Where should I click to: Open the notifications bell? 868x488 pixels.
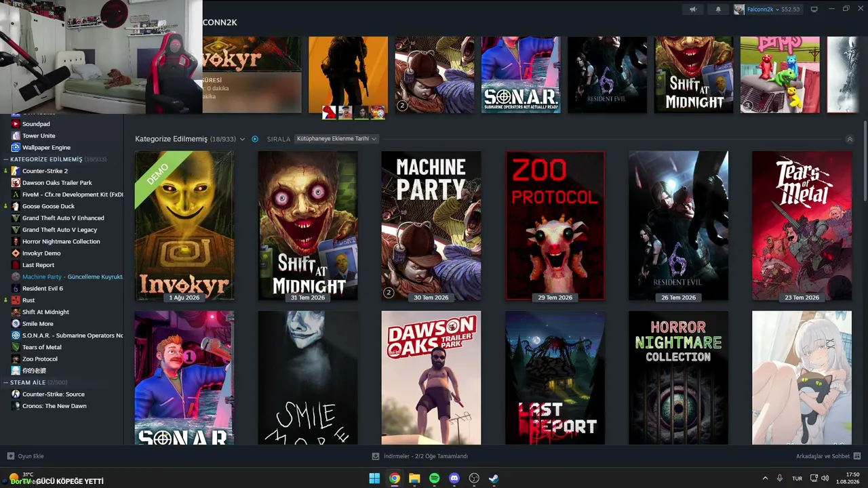(718, 9)
